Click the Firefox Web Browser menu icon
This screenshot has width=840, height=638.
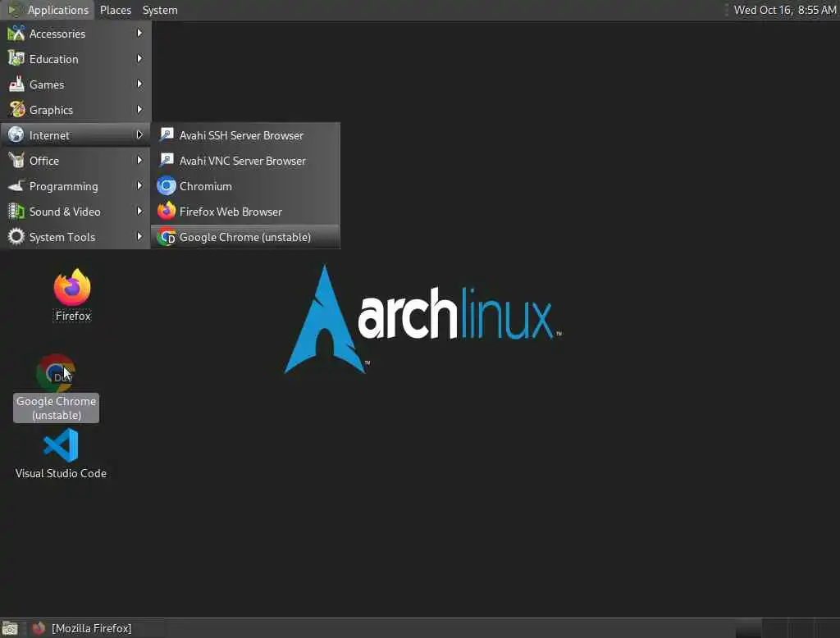167,211
